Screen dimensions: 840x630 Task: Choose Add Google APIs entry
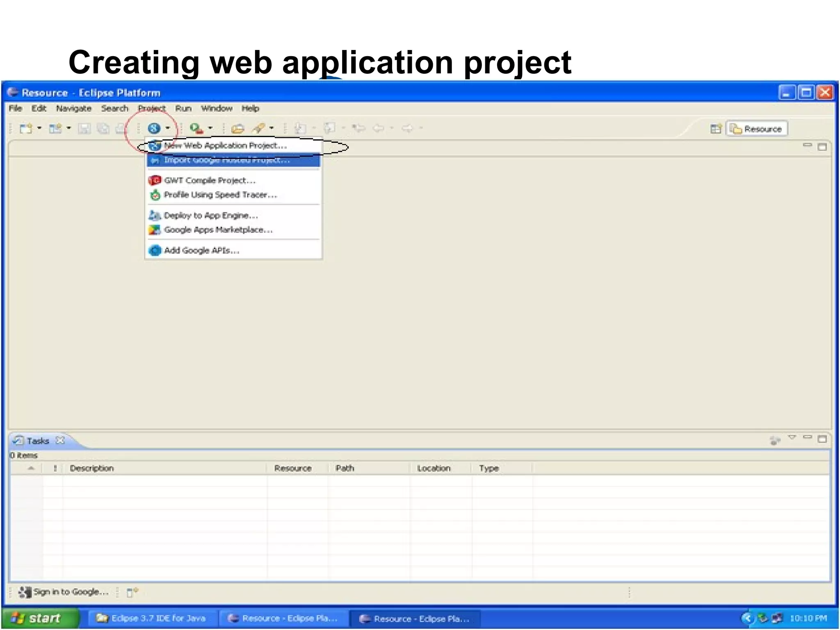pos(233,250)
